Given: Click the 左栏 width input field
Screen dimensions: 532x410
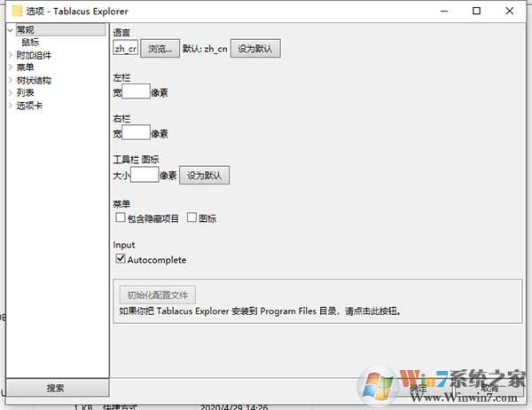Looking at the screenshot, I should (x=136, y=91).
